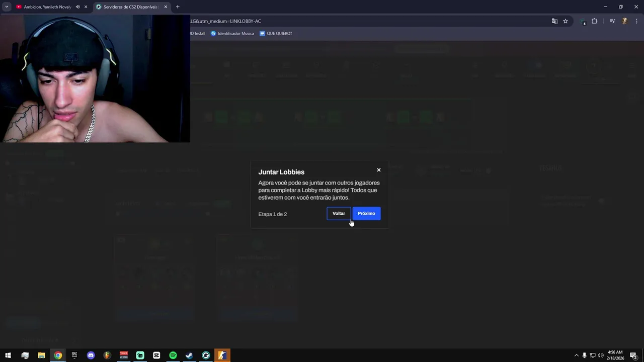Click the Chrome taskbar icon
The height and width of the screenshot is (362, 644).
click(x=58, y=355)
